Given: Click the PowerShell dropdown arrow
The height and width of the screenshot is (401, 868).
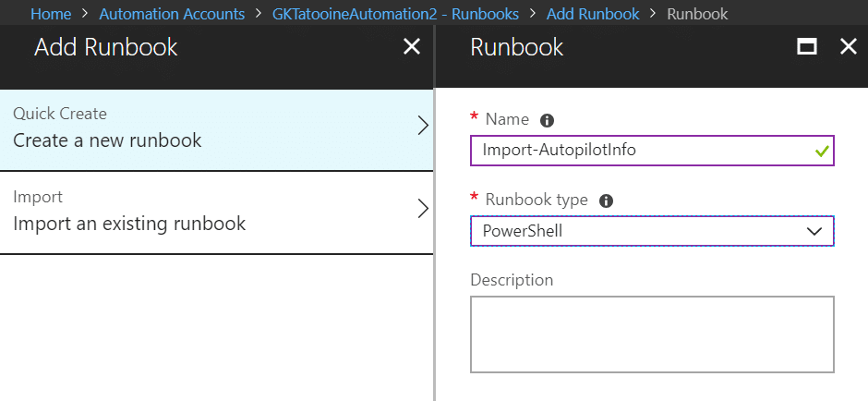Looking at the screenshot, I should click(814, 232).
